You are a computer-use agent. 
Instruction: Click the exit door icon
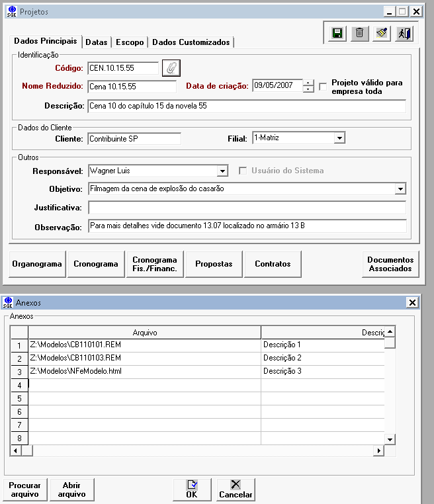point(404,33)
